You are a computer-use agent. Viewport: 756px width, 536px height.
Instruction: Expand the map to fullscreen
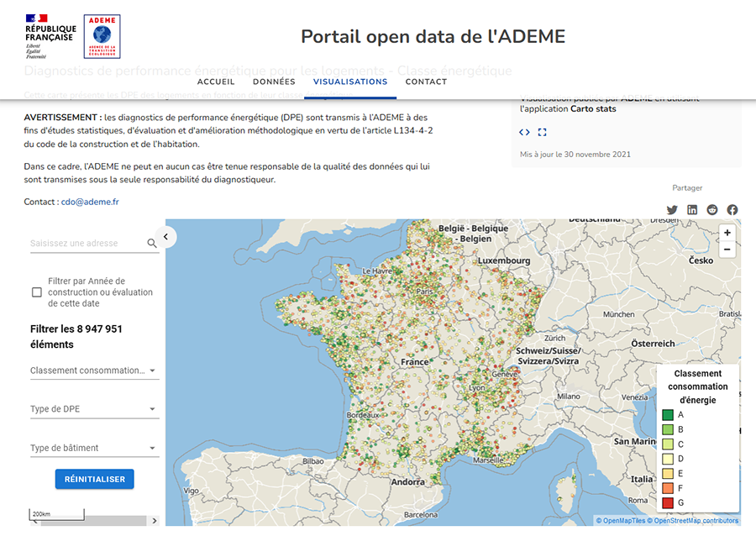pos(541,132)
